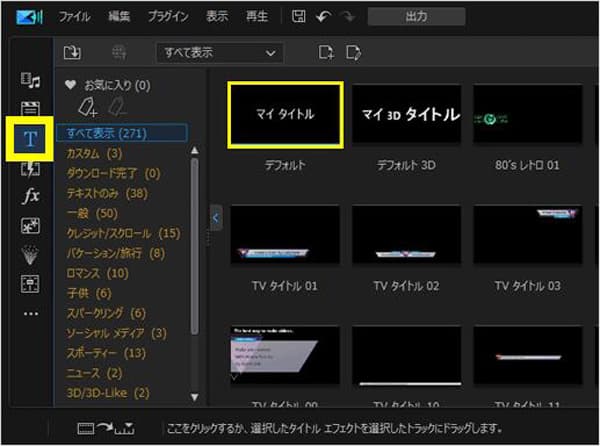This screenshot has width=600, height=446.
Task: Open the 表示 menu
Action: (217, 16)
